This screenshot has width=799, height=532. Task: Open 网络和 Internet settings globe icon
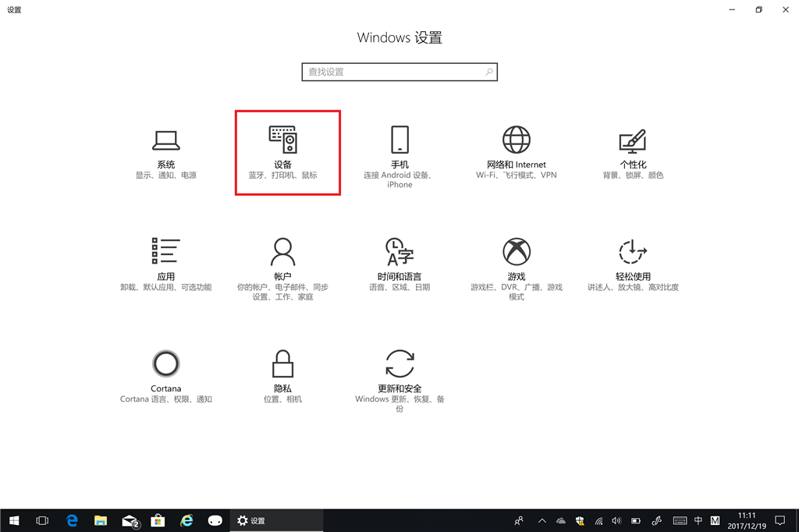(x=516, y=140)
